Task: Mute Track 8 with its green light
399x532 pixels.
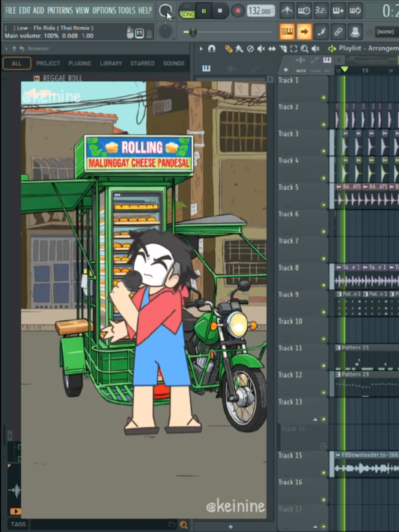Action: click(324, 285)
